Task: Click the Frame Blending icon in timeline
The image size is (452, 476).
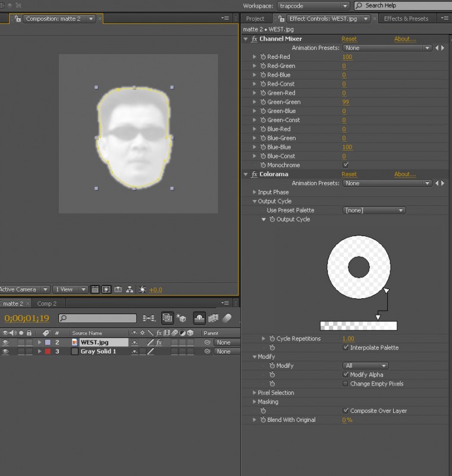Action: pyautogui.click(x=213, y=318)
